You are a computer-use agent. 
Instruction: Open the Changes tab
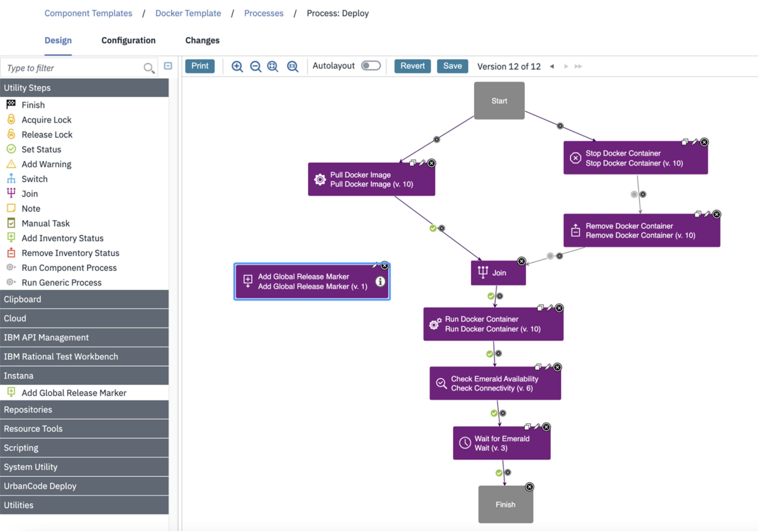coord(202,40)
